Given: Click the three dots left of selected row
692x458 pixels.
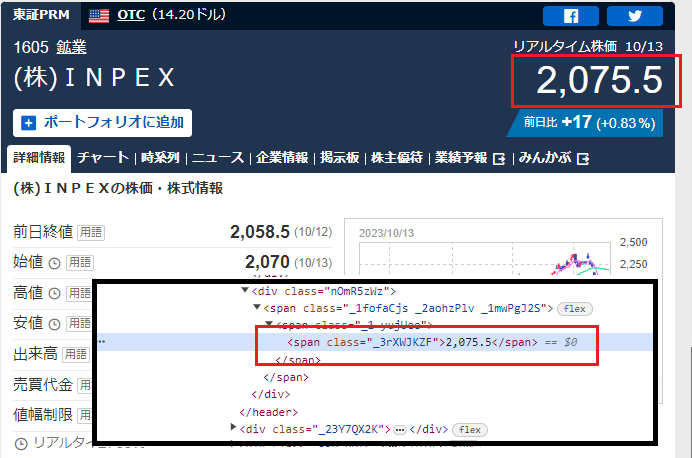Looking at the screenshot, I should pos(102,342).
